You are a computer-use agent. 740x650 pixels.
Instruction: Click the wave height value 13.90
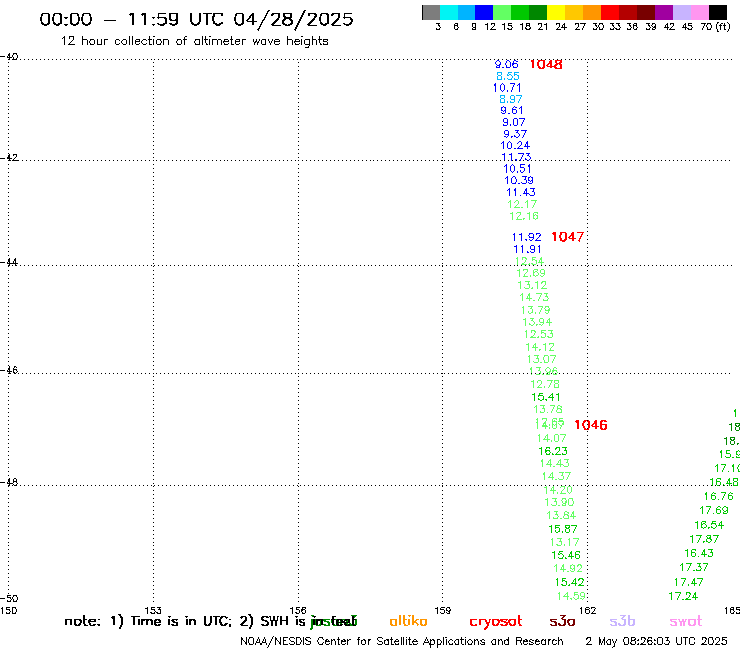pyautogui.click(x=559, y=502)
